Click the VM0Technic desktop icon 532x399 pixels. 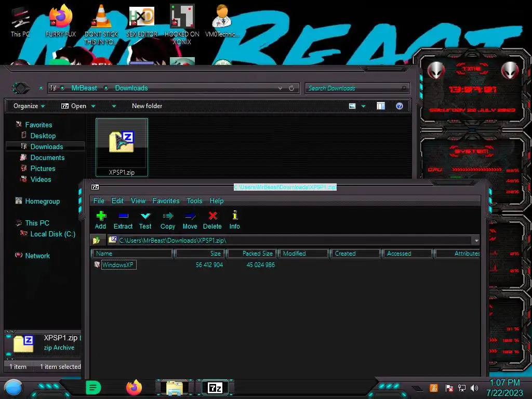[222, 20]
